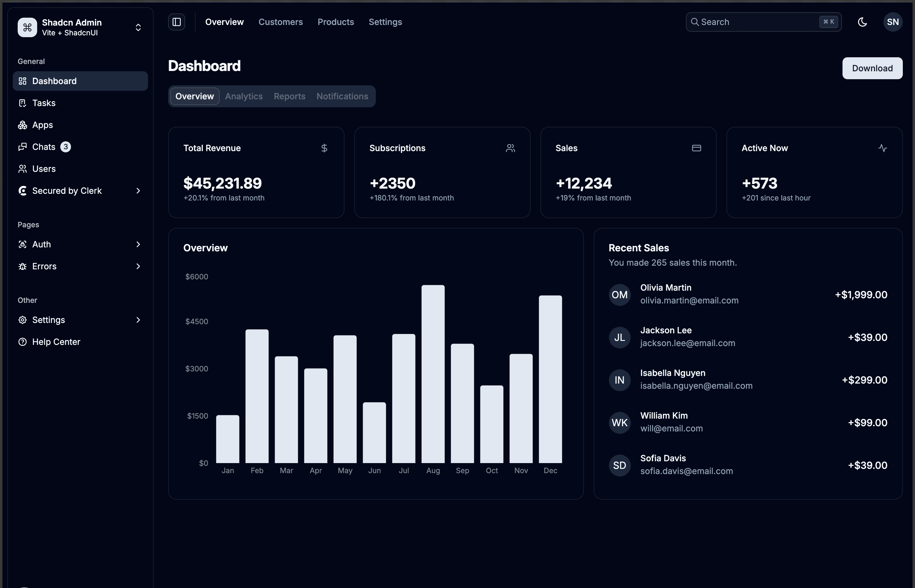The height and width of the screenshot is (588, 915).
Task: Click the sidebar Settings gear icon
Action: [23, 320]
